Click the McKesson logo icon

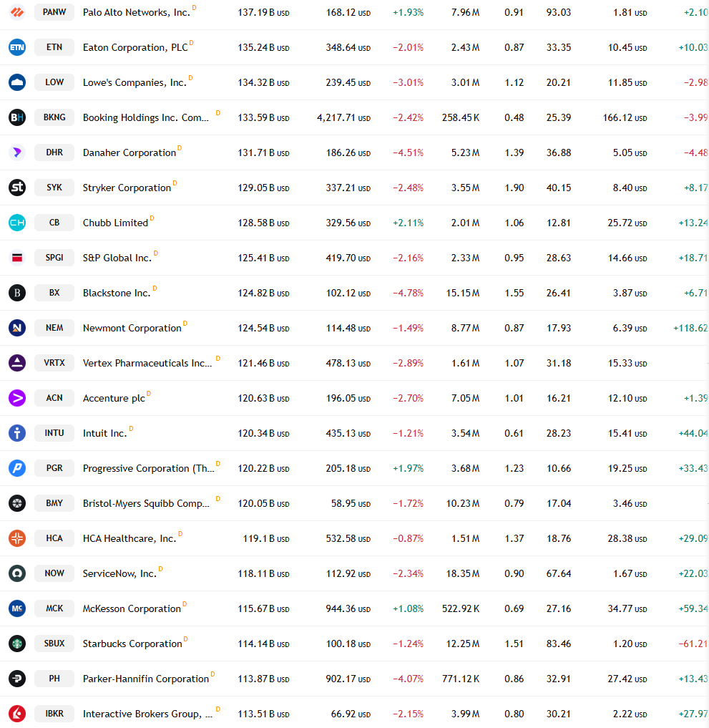click(x=17, y=608)
